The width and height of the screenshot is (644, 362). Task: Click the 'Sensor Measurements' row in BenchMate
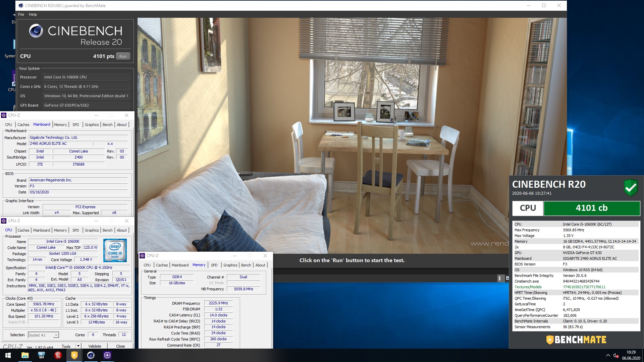click(576, 327)
